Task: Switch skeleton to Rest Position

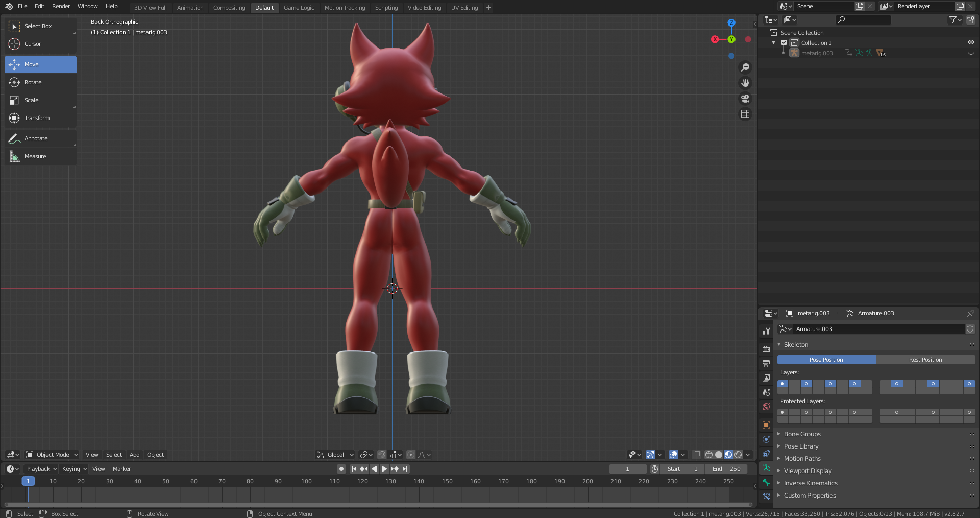Action: pyautogui.click(x=925, y=360)
